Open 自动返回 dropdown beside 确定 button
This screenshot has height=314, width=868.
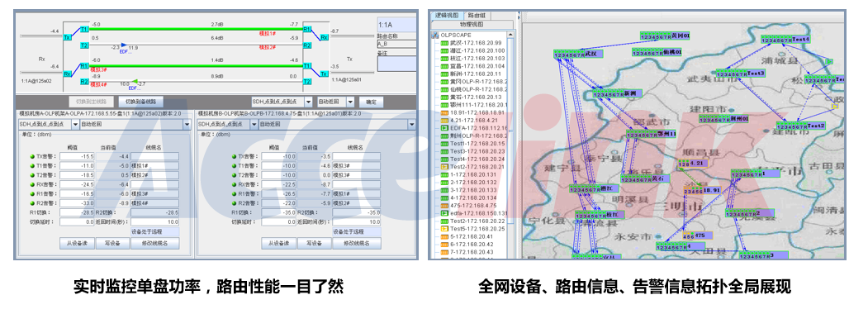pyautogui.click(x=335, y=102)
